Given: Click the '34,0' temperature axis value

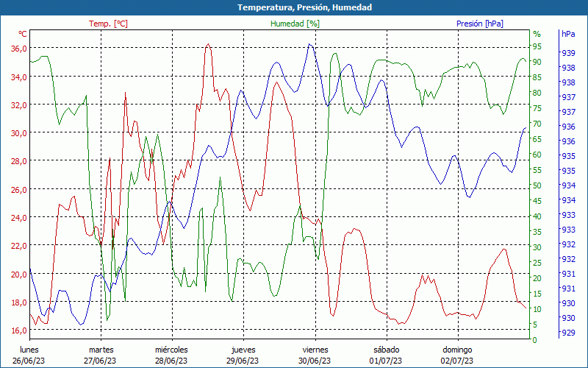Looking at the screenshot, I should 19,77.
